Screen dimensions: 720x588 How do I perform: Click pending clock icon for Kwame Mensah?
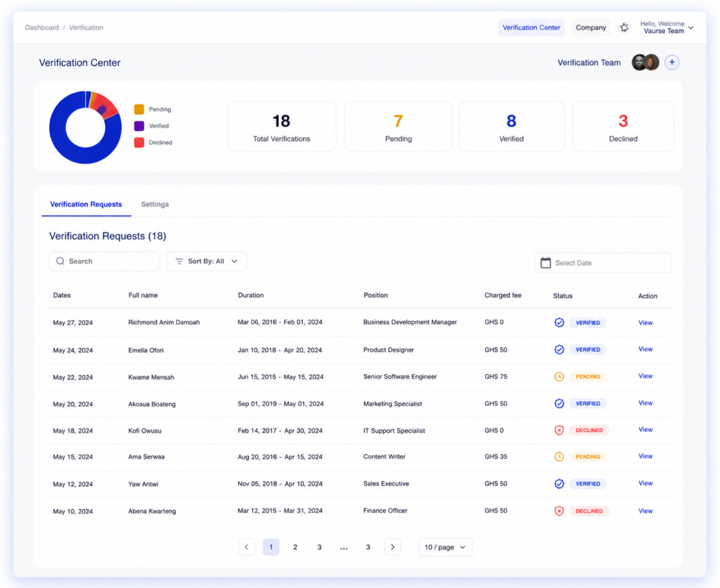coord(559,377)
